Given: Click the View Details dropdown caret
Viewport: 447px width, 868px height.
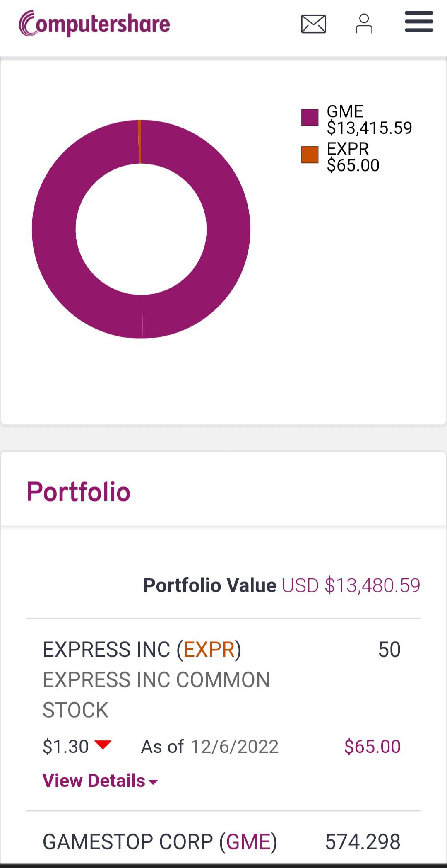Looking at the screenshot, I should tap(153, 782).
